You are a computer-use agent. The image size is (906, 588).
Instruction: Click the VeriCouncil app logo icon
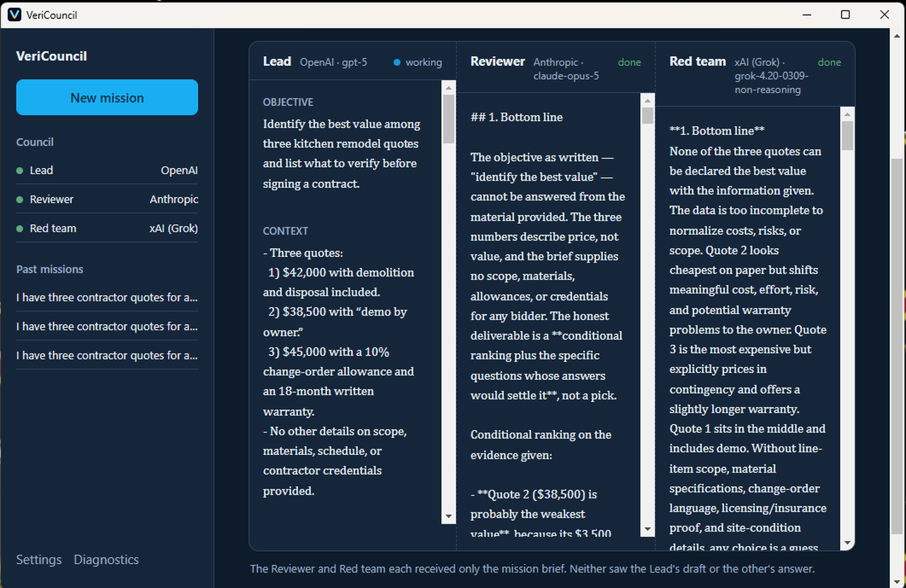coord(14,14)
